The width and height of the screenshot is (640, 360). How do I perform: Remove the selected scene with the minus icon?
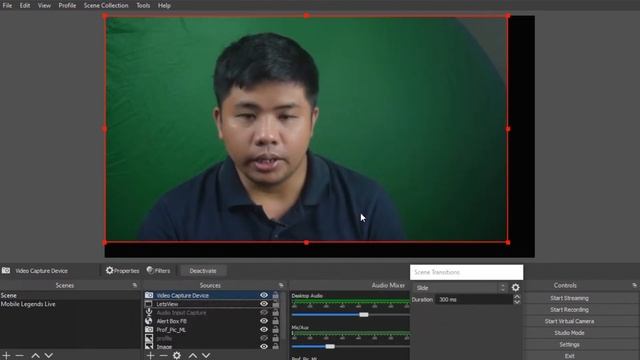20,356
